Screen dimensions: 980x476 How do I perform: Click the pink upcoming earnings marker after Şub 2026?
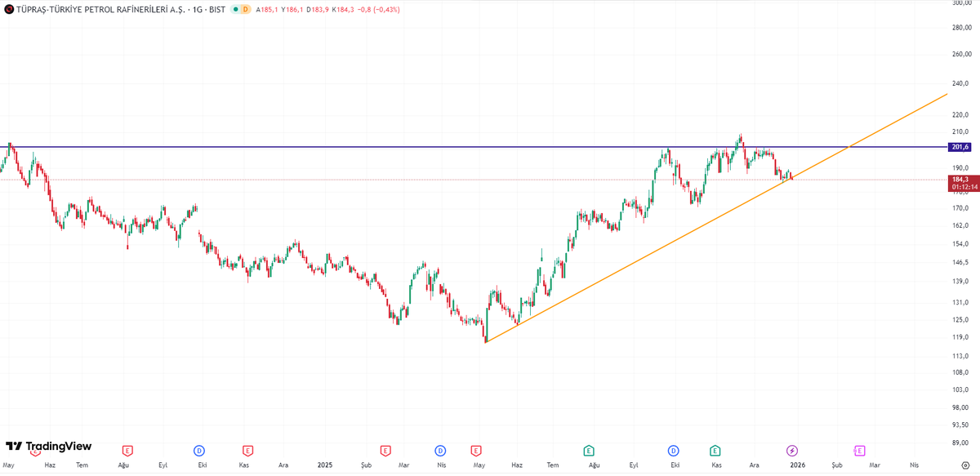click(859, 450)
